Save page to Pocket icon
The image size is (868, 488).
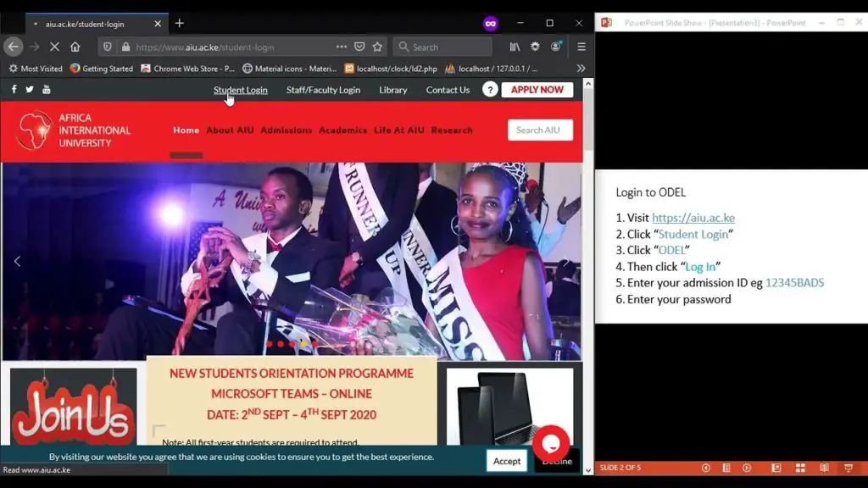[359, 47]
